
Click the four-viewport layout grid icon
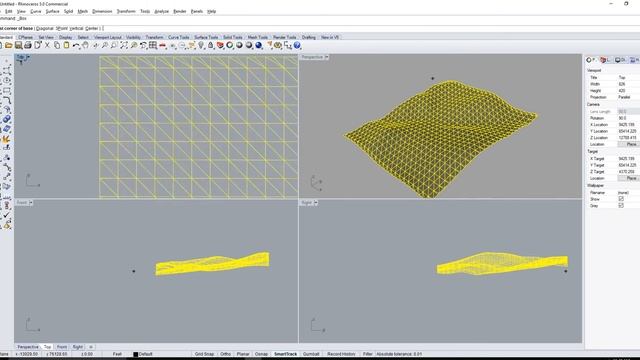click(x=153, y=46)
